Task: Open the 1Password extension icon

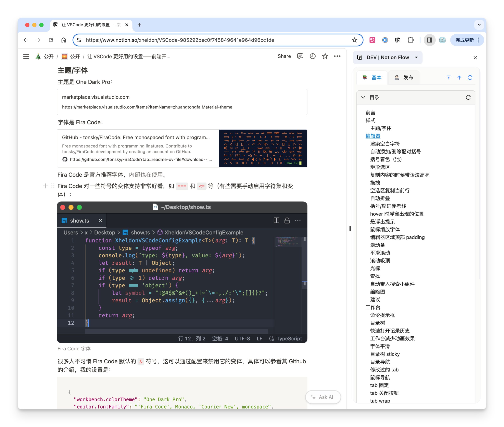Action: 385,40
